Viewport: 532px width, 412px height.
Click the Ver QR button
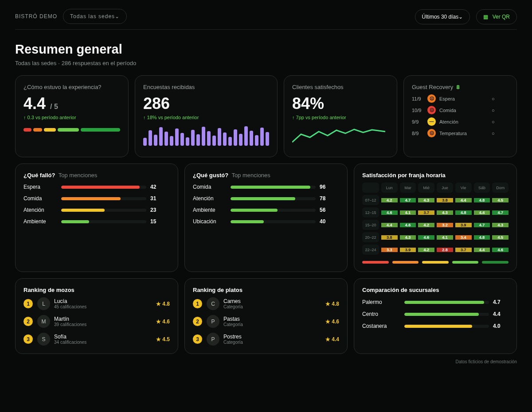(497, 17)
